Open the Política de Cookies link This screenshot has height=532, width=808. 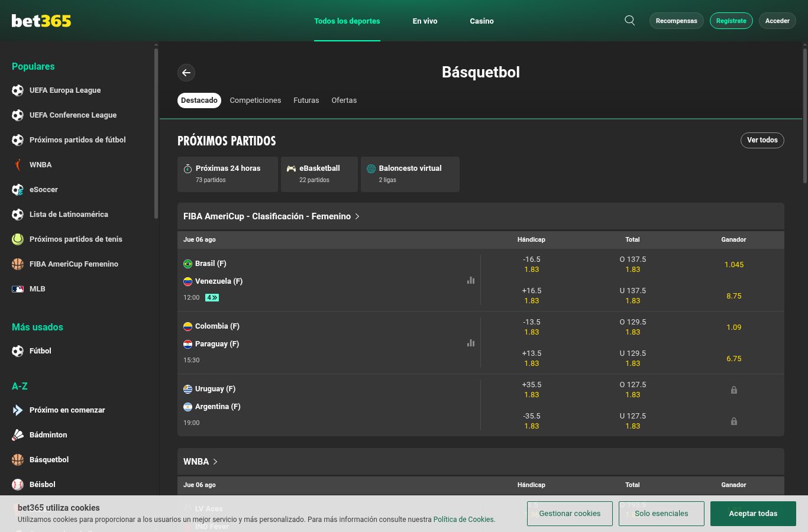pos(464,520)
